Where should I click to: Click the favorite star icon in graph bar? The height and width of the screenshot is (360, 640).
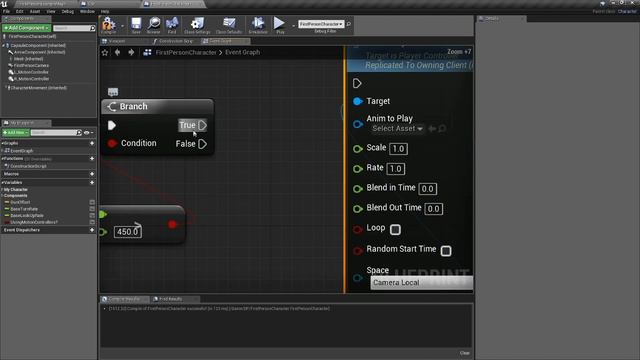(x=105, y=52)
